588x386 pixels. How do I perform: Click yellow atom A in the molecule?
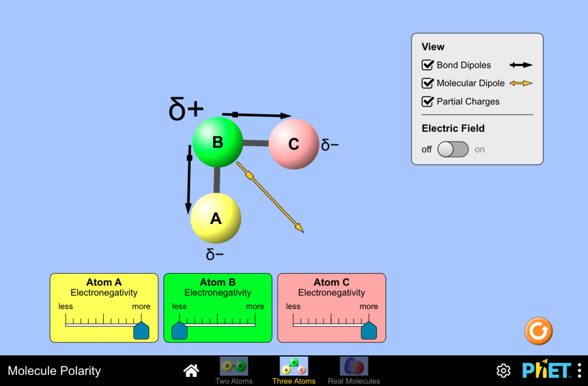[x=216, y=219]
